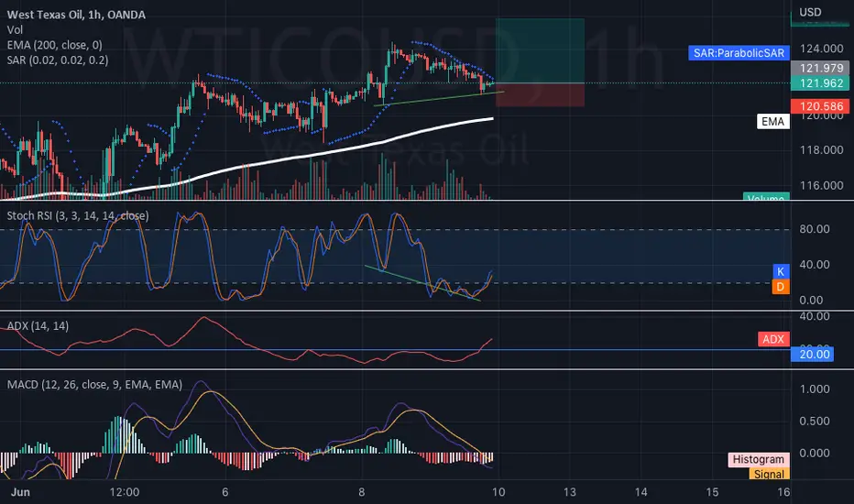854x504 pixels.
Task: Click the Histogram MACD label
Action: [x=759, y=459]
